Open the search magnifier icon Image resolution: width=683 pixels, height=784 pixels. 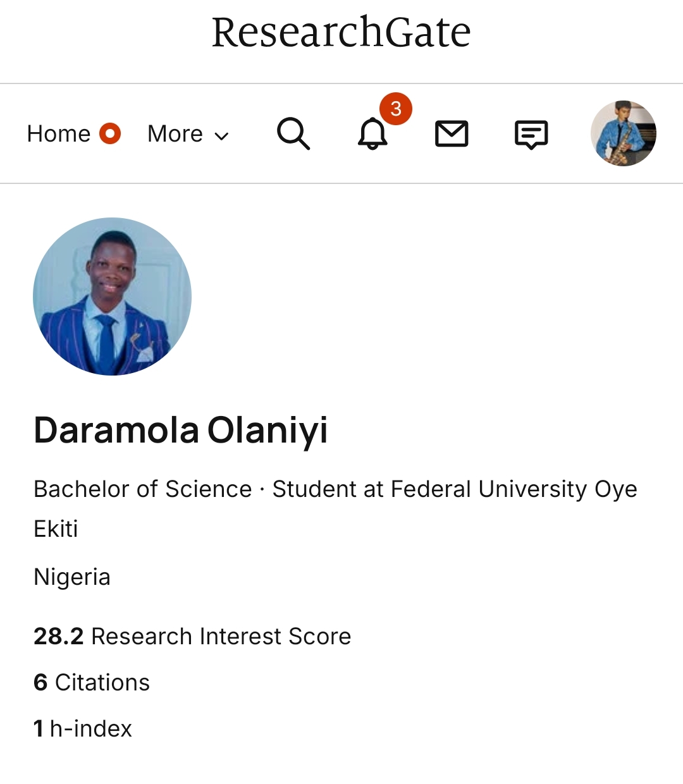(293, 133)
